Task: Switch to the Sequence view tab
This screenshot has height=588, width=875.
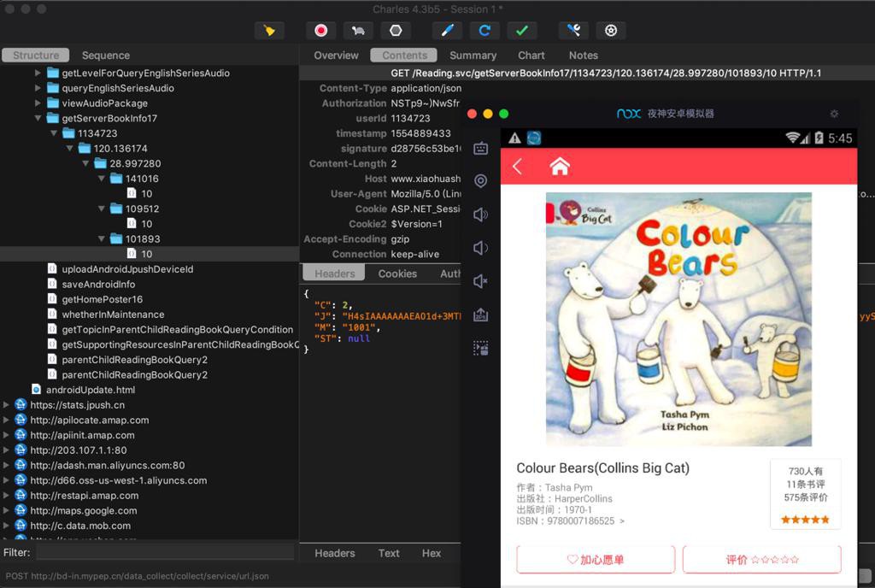Action: pyautogui.click(x=105, y=56)
